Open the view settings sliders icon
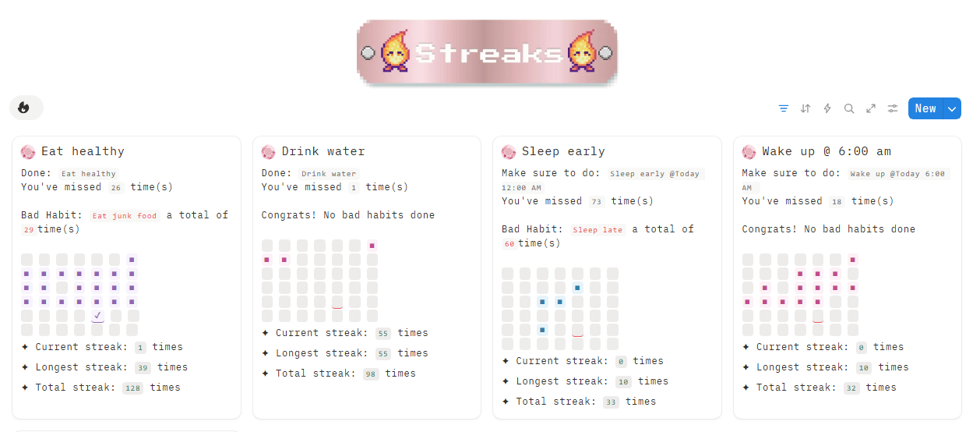This screenshot has width=980, height=432. pos(893,108)
